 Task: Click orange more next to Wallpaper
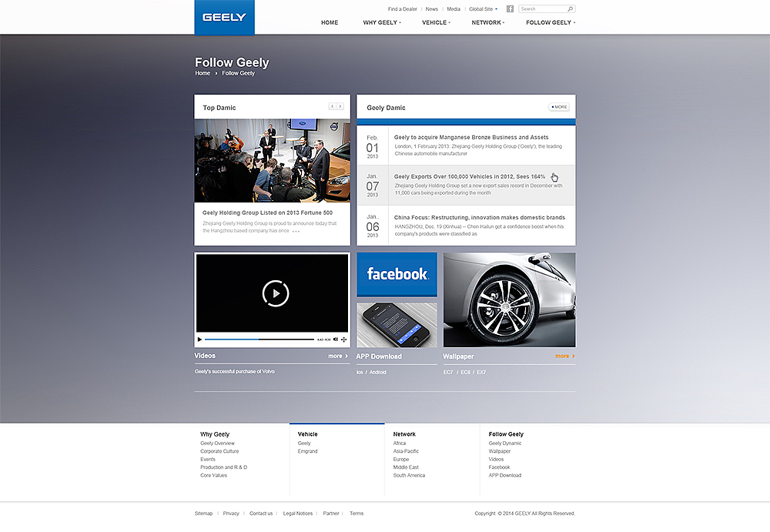[x=564, y=356]
